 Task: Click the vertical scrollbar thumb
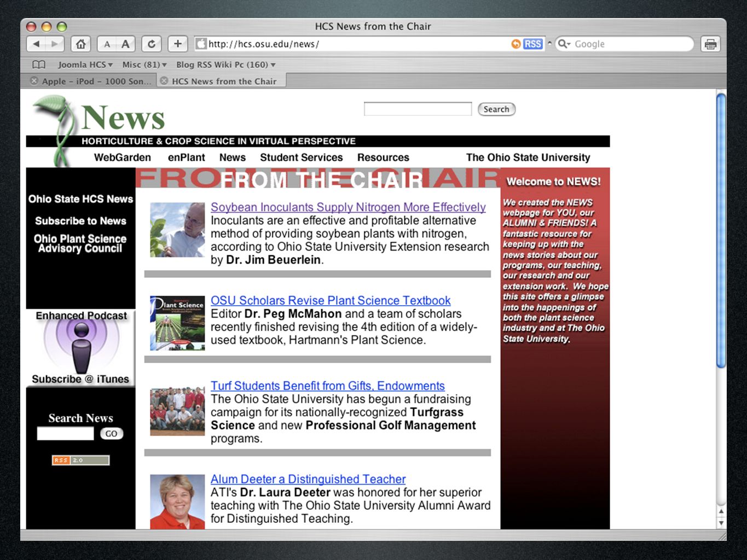coord(721,230)
